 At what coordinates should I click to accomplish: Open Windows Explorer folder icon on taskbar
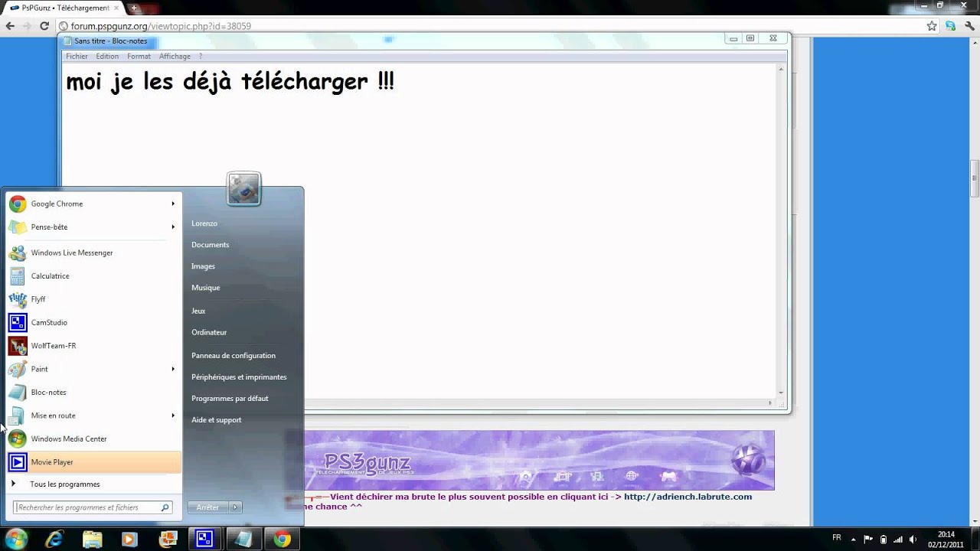92,539
